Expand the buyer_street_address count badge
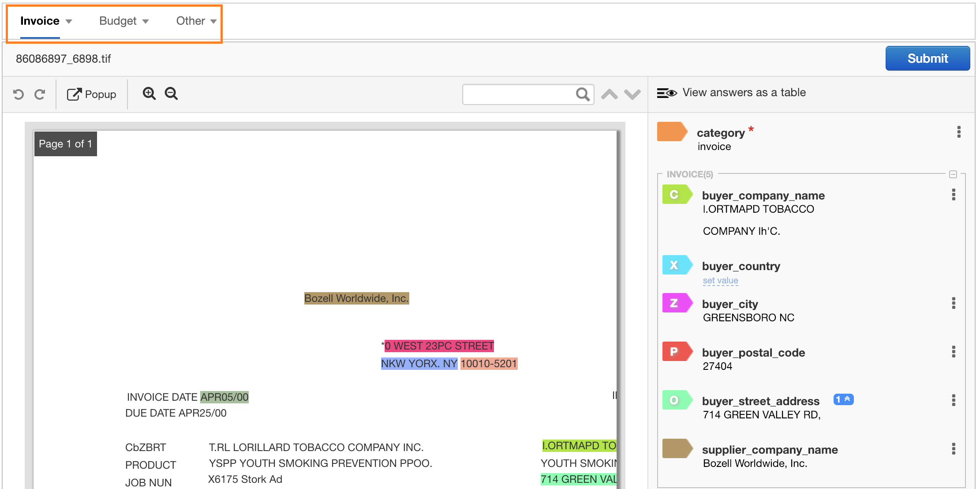The width and height of the screenshot is (980, 489). [x=843, y=399]
